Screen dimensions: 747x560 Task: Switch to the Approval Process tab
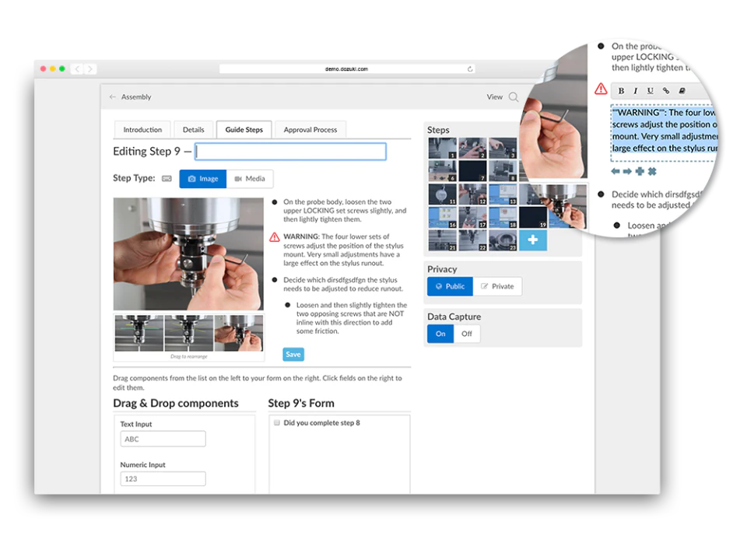click(310, 129)
